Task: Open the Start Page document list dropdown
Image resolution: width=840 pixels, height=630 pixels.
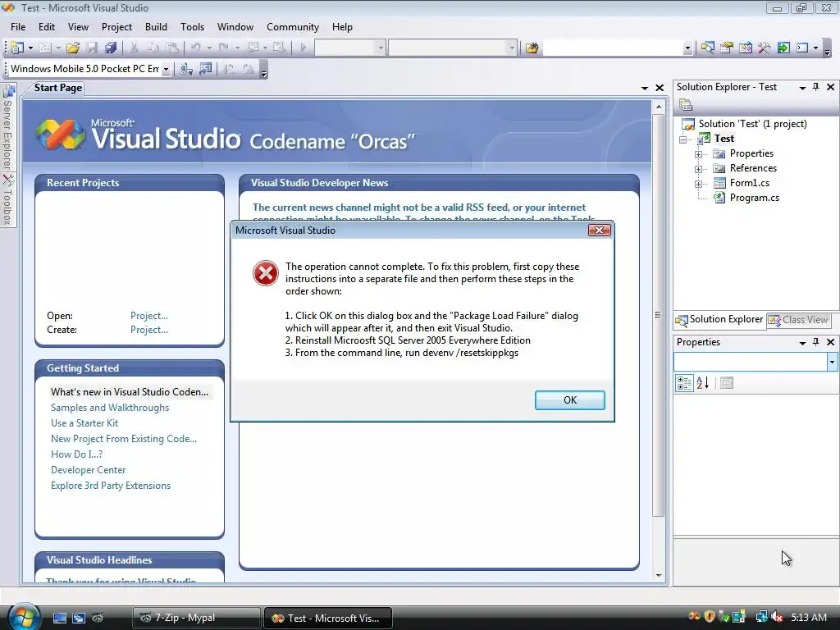Action: (x=645, y=88)
